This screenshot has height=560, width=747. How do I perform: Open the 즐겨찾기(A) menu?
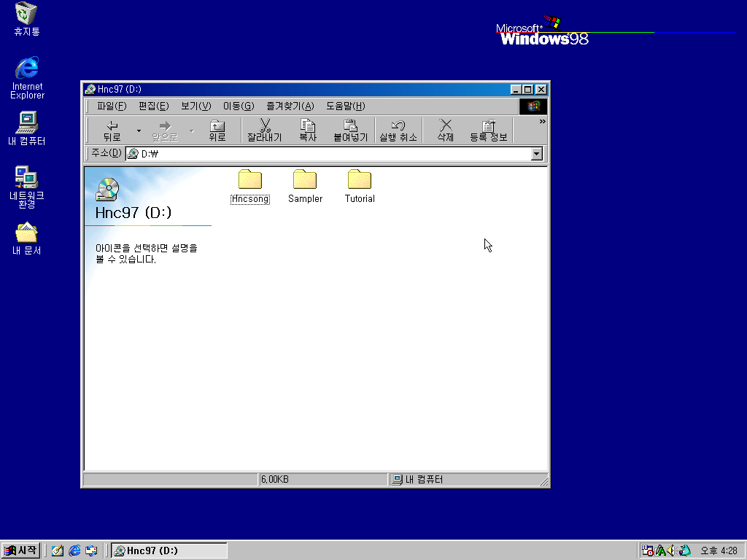(x=290, y=106)
